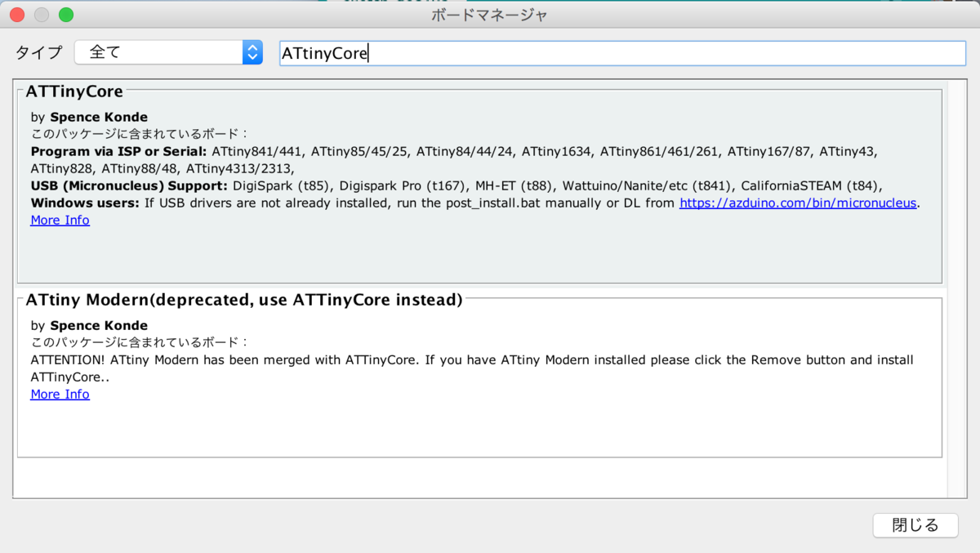
Task: Open the azduino.com micronucleus URL link
Action: tap(798, 203)
